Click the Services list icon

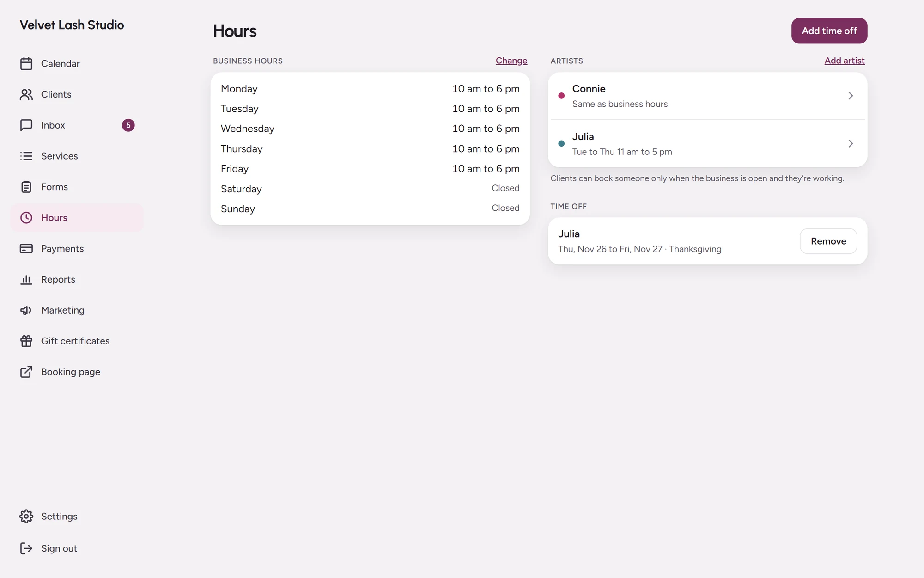point(26,156)
